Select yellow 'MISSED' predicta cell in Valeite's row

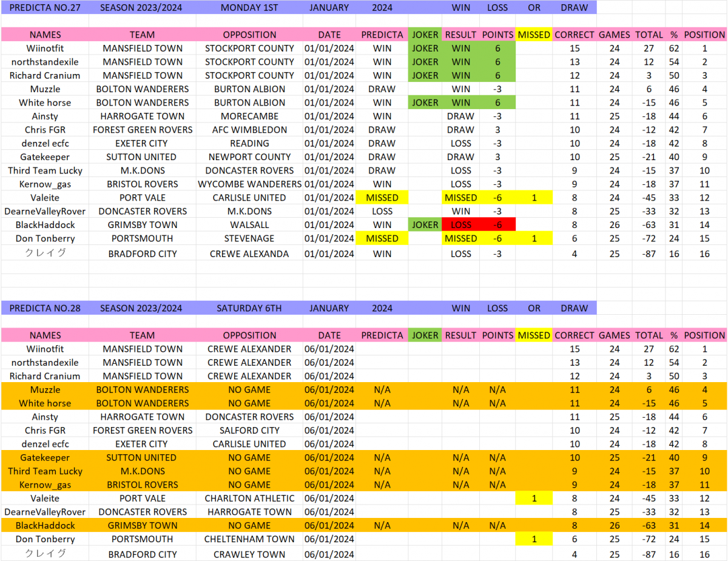click(382, 198)
